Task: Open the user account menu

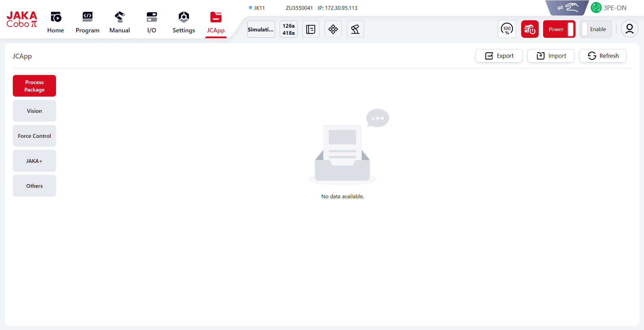Action: tap(629, 29)
